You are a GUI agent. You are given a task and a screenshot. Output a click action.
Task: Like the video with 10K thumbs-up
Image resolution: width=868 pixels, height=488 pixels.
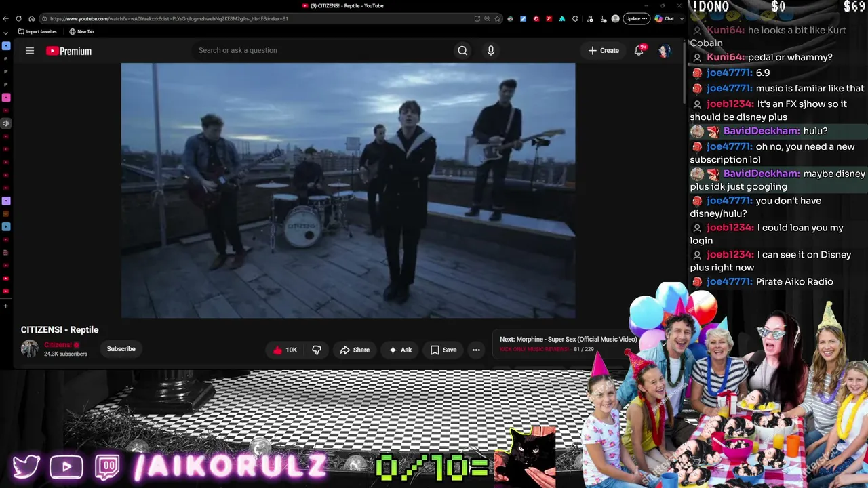(285, 350)
